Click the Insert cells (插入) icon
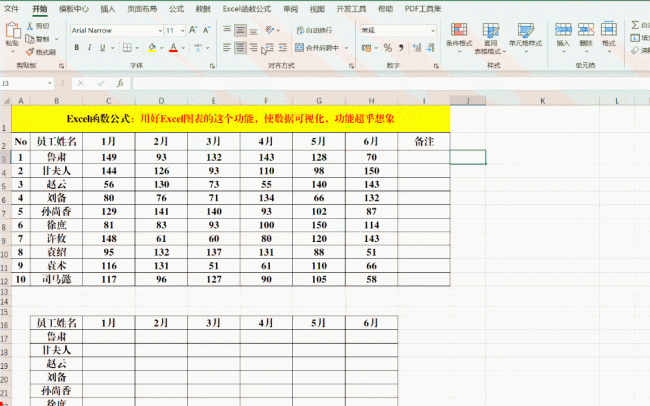This screenshot has width=650, height=406. [x=563, y=29]
